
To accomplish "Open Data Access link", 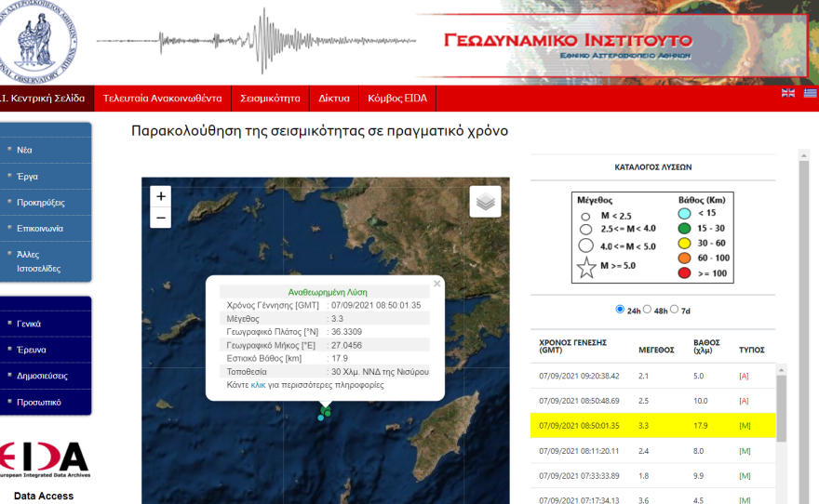I will 44,497.
